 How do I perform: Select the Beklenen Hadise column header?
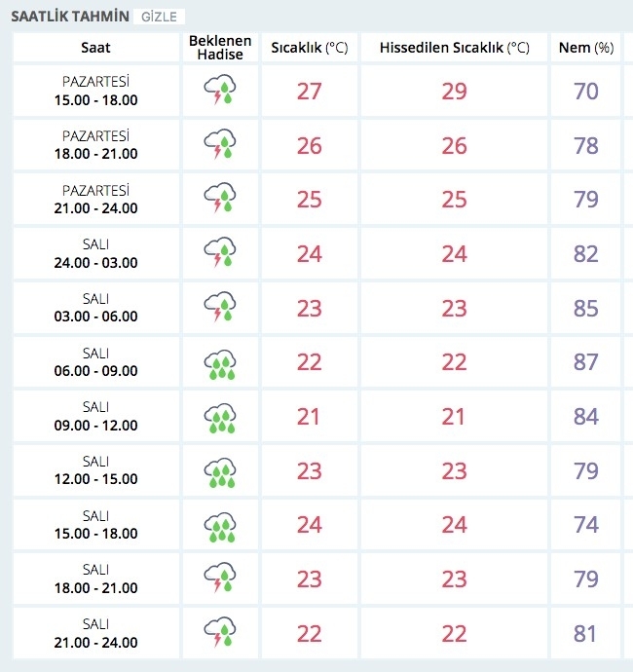click(220, 48)
